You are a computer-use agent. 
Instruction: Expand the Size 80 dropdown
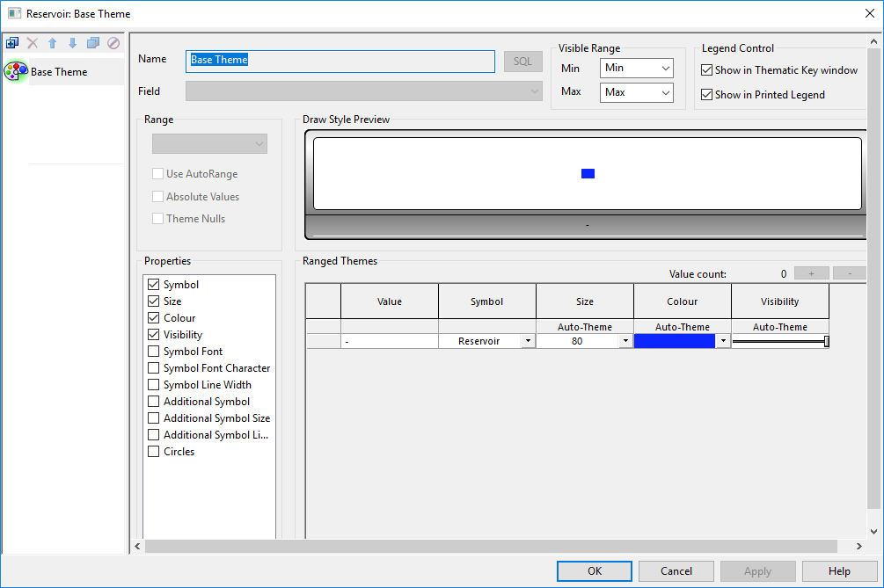point(625,341)
